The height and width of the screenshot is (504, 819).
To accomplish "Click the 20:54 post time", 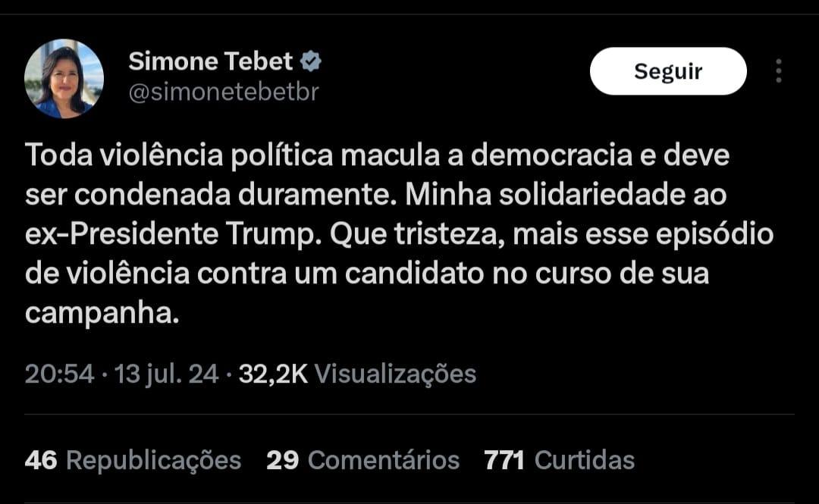I will pyautogui.click(x=59, y=374).
